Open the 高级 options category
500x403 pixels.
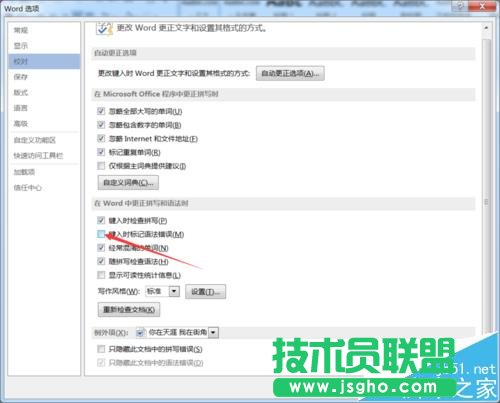pyautogui.click(x=44, y=124)
